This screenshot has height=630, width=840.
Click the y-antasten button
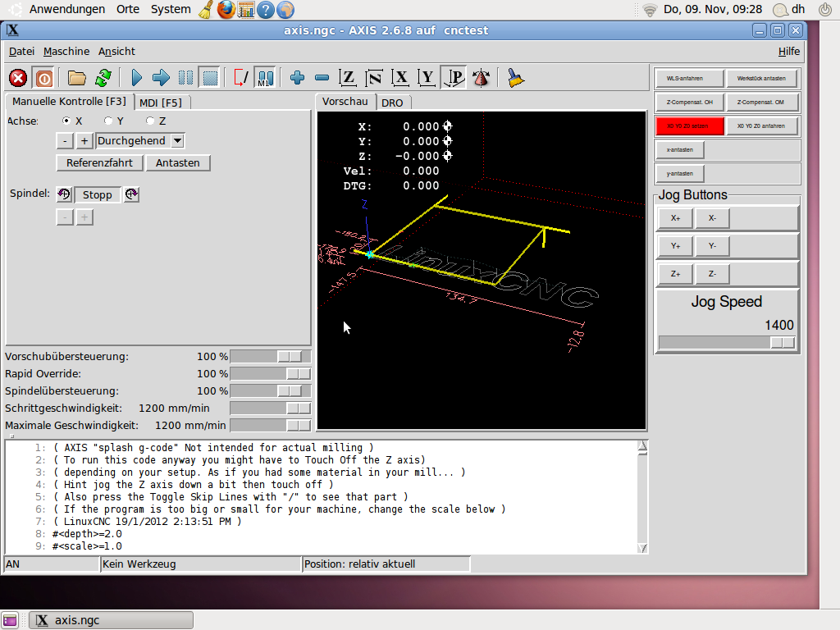(680, 174)
